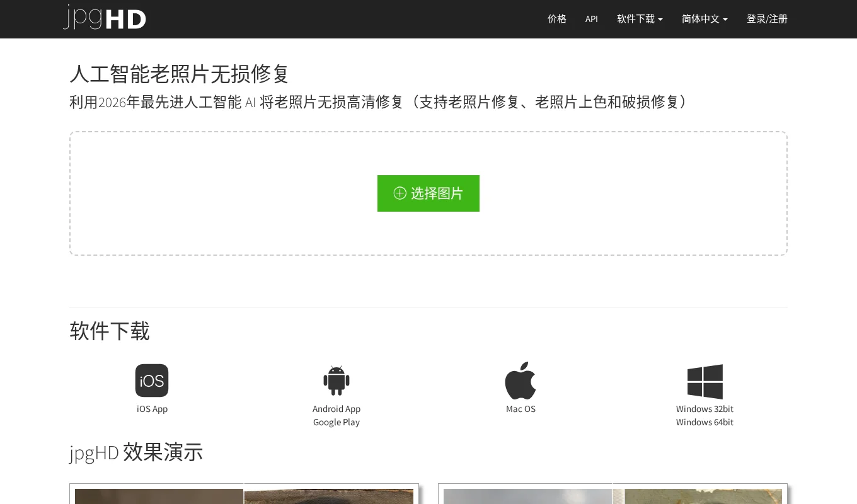Click the Apple logo icon
The width and height of the screenshot is (857, 504).
[x=521, y=381]
